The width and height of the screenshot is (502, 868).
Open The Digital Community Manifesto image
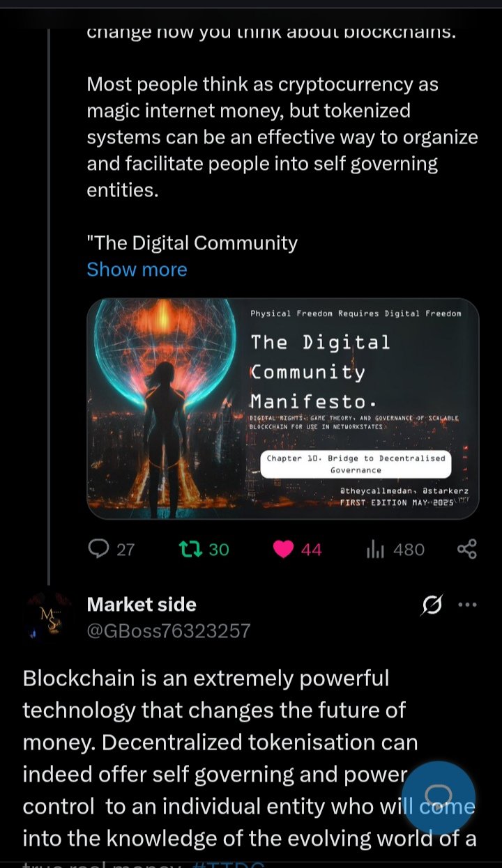point(282,409)
